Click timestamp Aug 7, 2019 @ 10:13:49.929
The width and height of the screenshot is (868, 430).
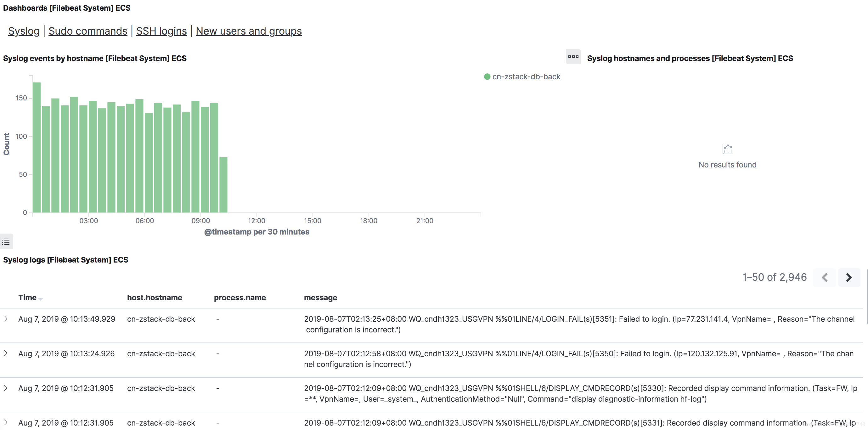[x=67, y=319]
